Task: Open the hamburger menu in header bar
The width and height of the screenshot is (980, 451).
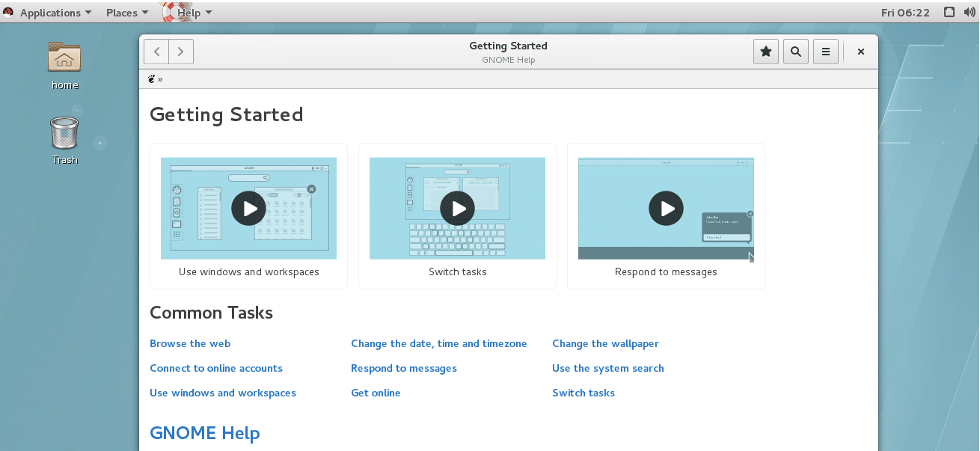Action: 826,51
